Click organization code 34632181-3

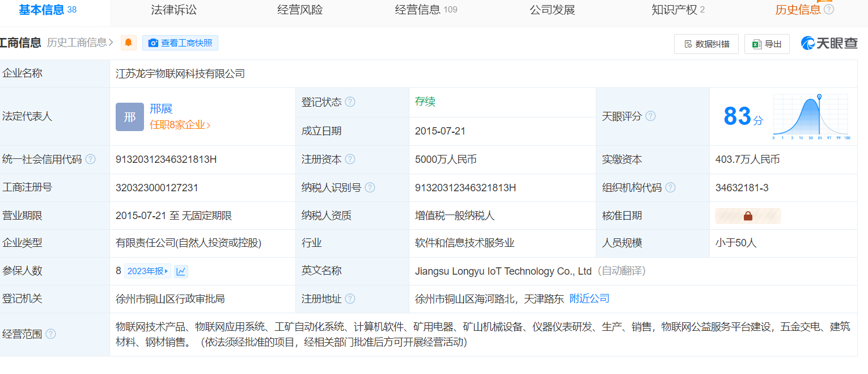pos(742,188)
